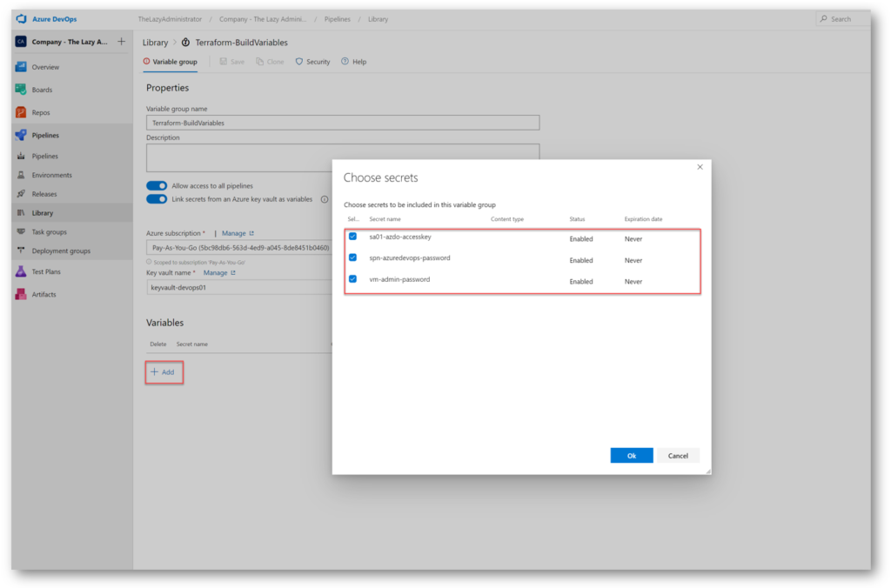
Task: Open the Artifacts sidebar icon
Action: pos(21,294)
